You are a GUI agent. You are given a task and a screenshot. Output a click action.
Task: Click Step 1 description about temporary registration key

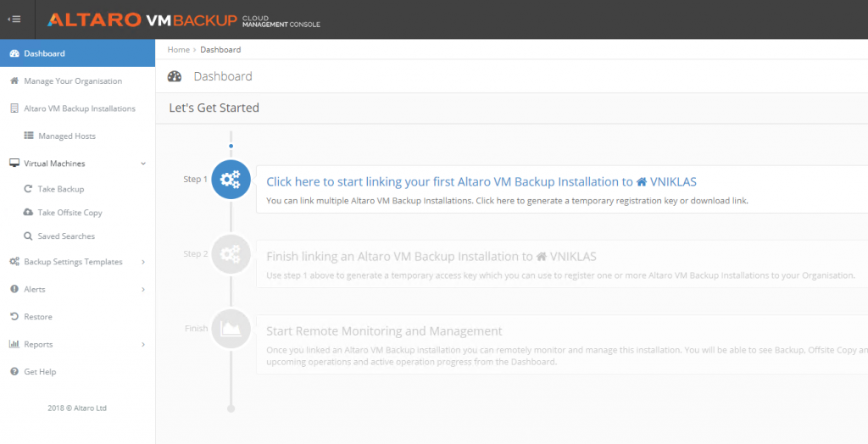pos(507,201)
